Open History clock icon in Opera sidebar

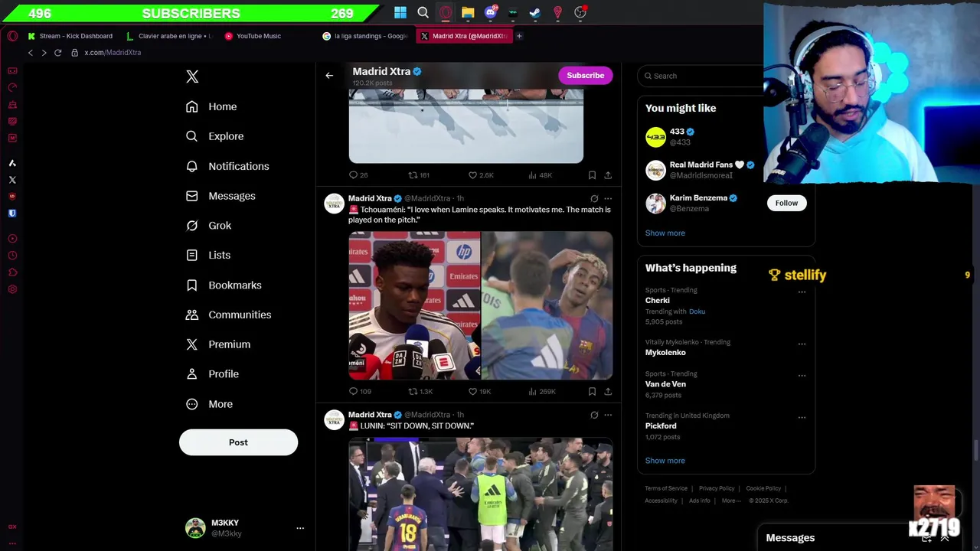pyautogui.click(x=12, y=256)
